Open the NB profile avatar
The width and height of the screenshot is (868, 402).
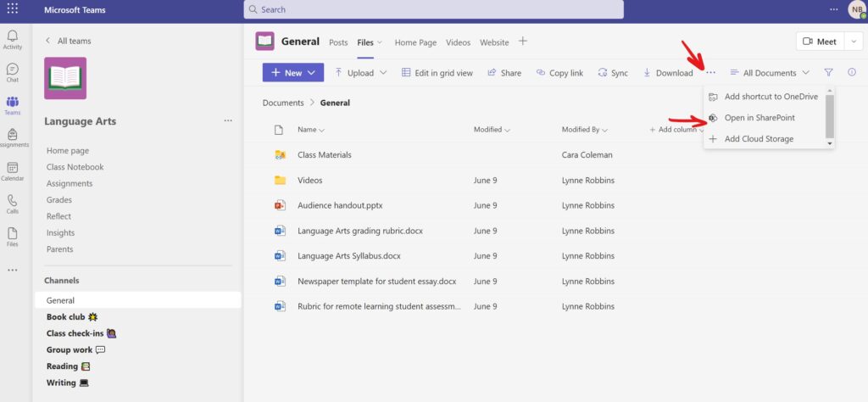tap(857, 9)
